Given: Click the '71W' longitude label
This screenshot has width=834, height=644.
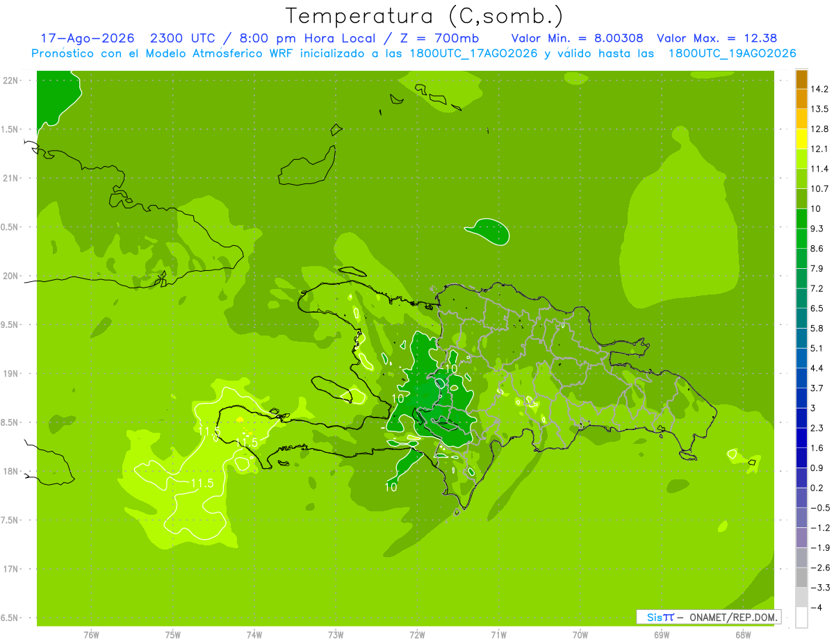Looking at the screenshot, I should pos(498,635).
